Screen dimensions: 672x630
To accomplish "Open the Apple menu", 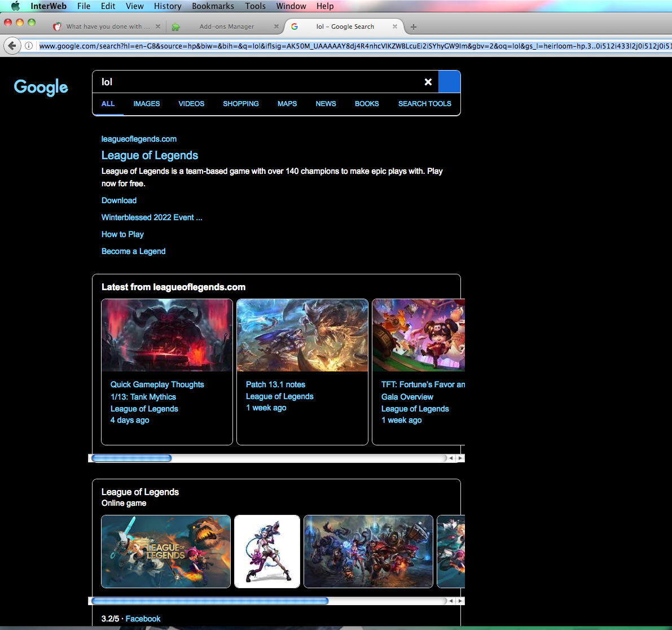I will pos(15,6).
